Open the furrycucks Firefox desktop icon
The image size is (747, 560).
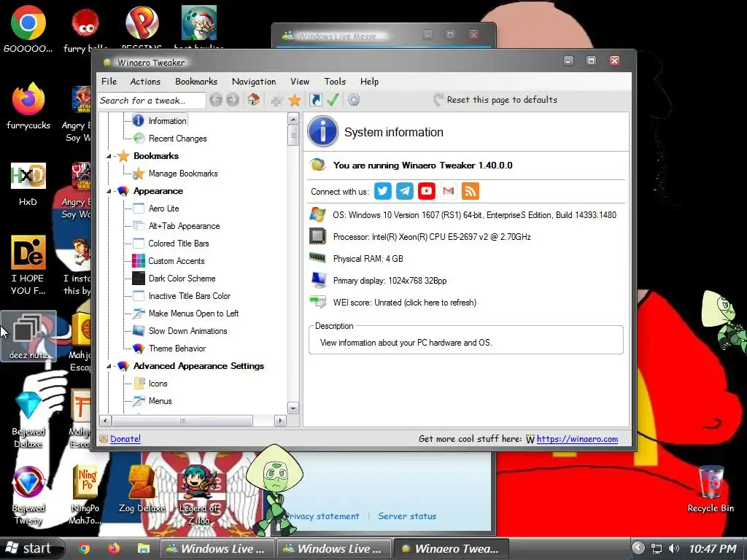point(28,106)
